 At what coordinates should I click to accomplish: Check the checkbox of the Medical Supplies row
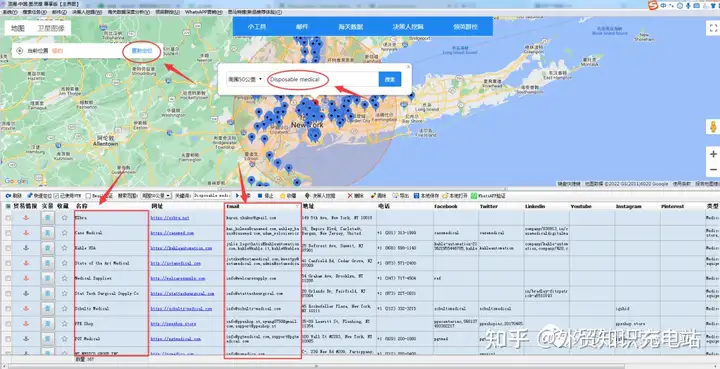click(8, 278)
